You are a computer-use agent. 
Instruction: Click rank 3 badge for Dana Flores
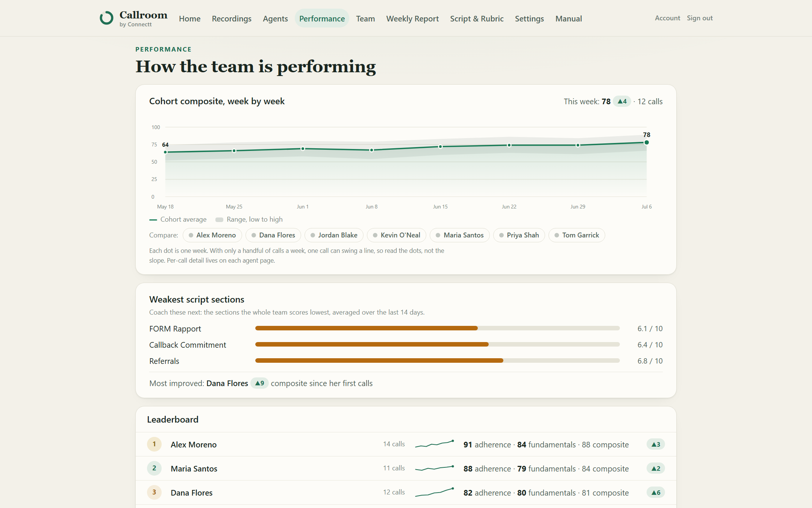(x=154, y=492)
